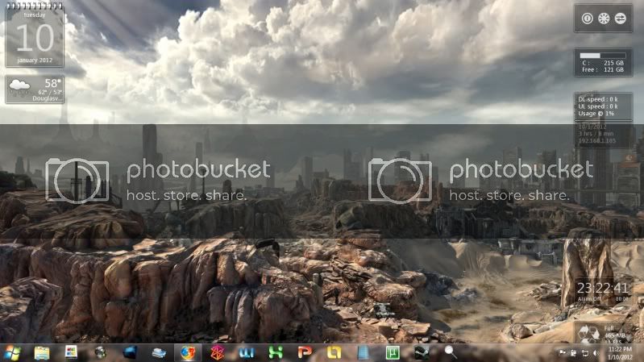Viewport: 644px width, 362px height.
Task: Click the middle round button in control gadget
Action: click(x=604, y=19)
